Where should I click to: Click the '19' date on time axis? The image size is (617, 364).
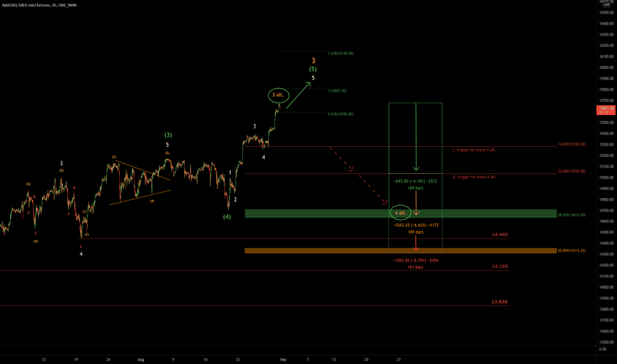[x=76, y=359]
